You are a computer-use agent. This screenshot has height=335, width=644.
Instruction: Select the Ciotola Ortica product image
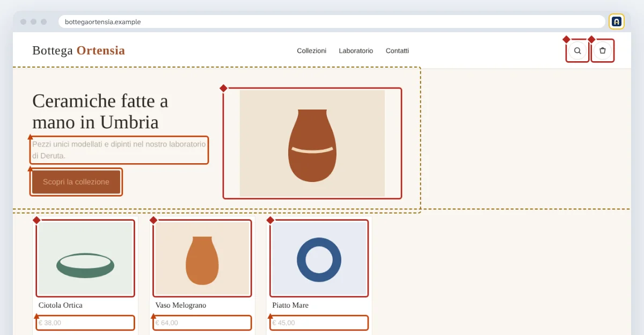point(85,258)
